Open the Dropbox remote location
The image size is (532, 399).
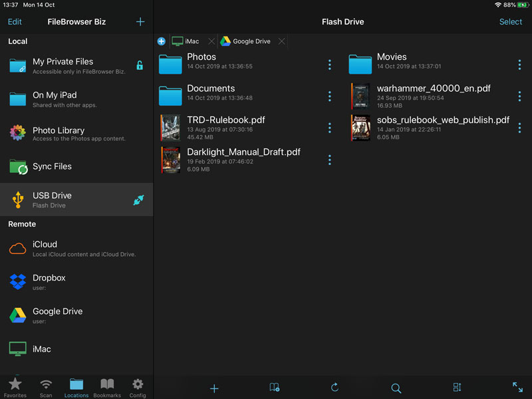(x=76, y=282)
